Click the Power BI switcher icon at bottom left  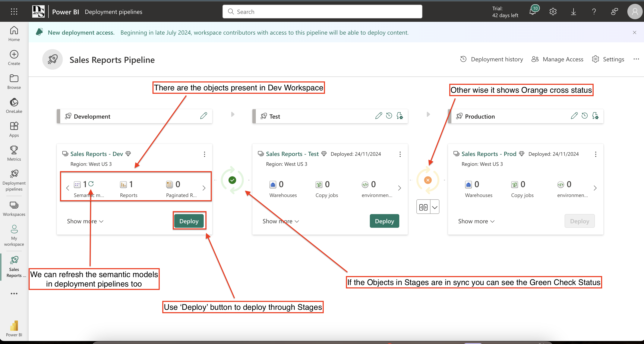(14, 329)
